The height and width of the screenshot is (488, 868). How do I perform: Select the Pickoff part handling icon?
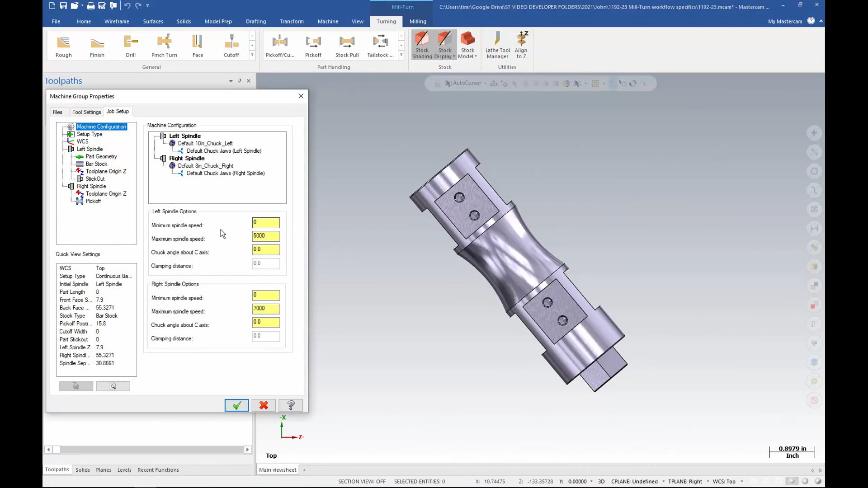[x=313, y=46]
